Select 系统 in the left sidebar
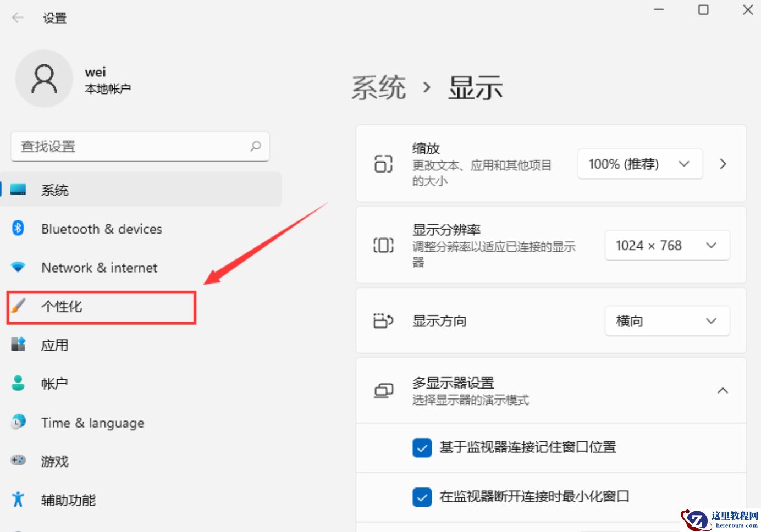The width and height of the screenshot is (761, 532). tap(54, 190)
